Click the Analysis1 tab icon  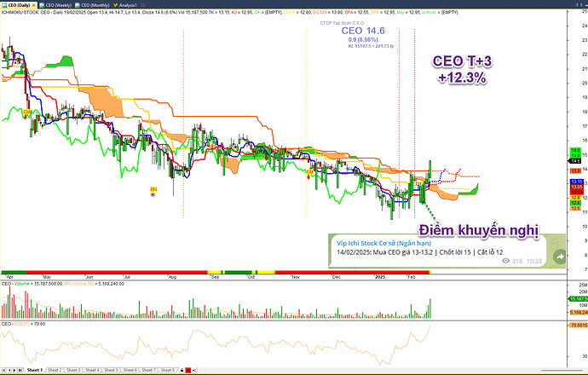116,5
